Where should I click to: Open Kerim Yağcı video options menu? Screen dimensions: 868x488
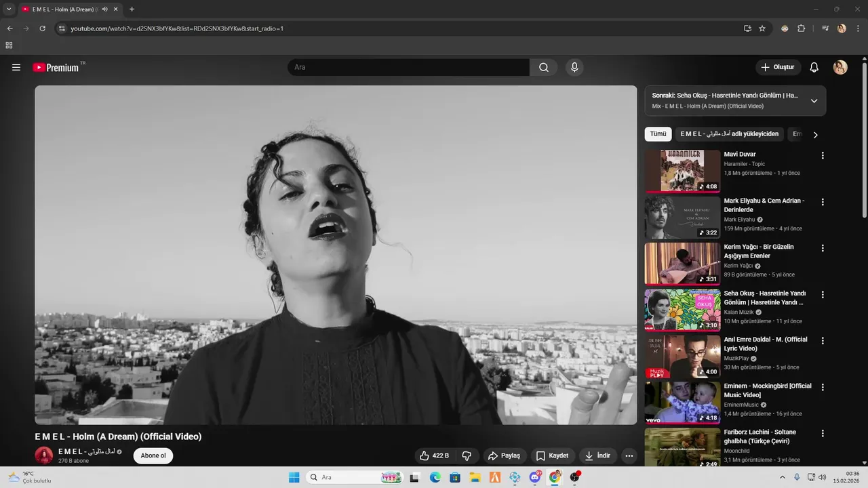pos(823,248)
